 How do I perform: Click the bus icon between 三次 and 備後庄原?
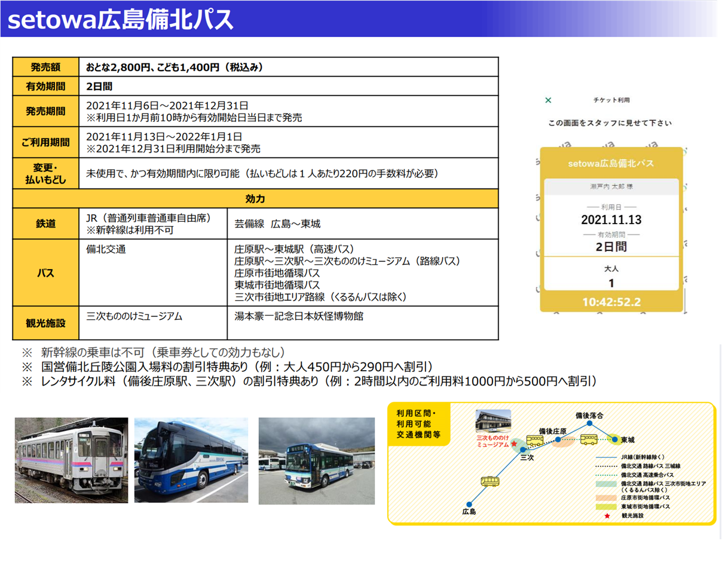(534, 441)
